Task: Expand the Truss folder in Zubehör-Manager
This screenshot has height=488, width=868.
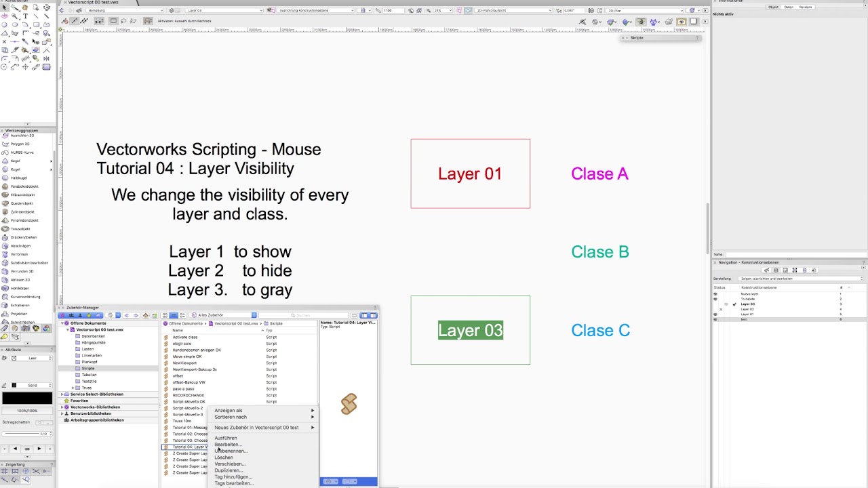Action: 73,388
